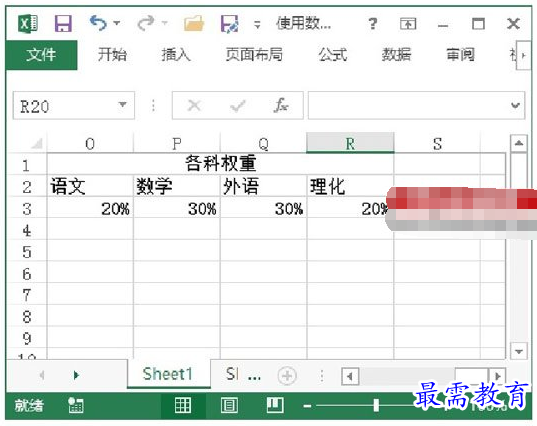Save the workbook with the floppy icon
The height and width of the screenshot is (426, 537).
63,24
